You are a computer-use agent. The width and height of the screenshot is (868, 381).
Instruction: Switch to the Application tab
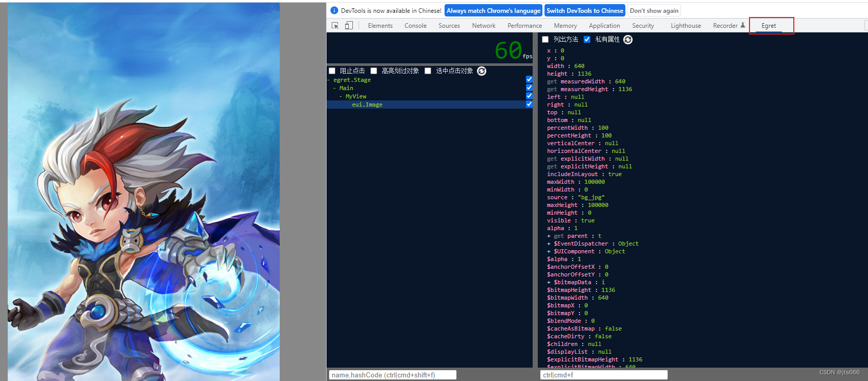604,26
